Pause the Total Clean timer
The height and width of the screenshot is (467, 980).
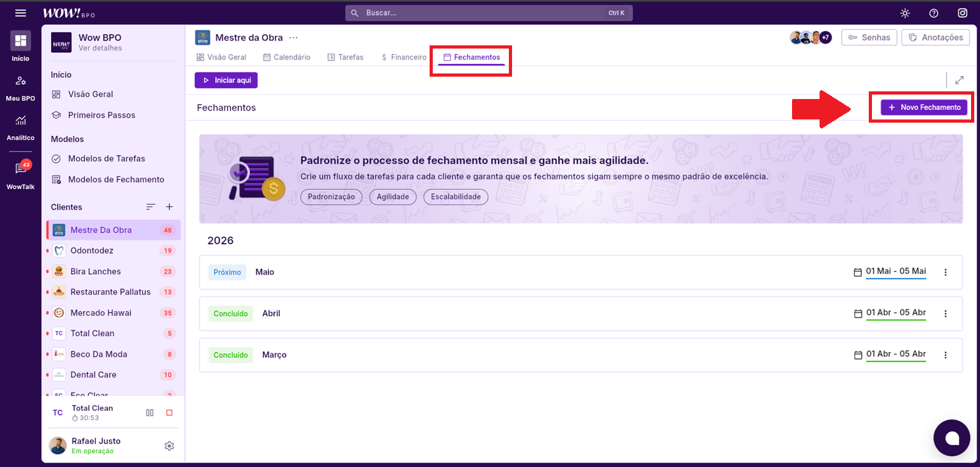(x=150, y=413)
